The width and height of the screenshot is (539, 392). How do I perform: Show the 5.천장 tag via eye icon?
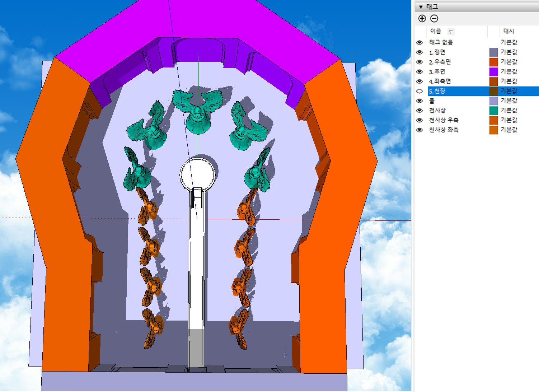click(419, 91)
